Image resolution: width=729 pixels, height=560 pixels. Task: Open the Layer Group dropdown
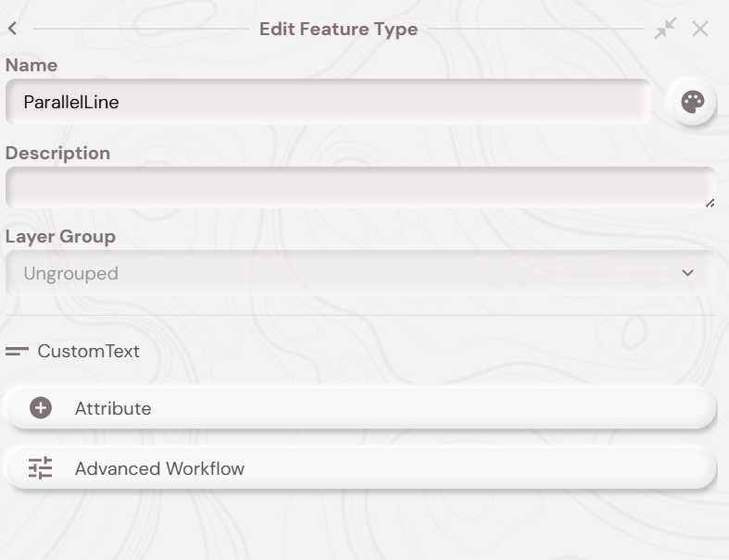point(359,273)
